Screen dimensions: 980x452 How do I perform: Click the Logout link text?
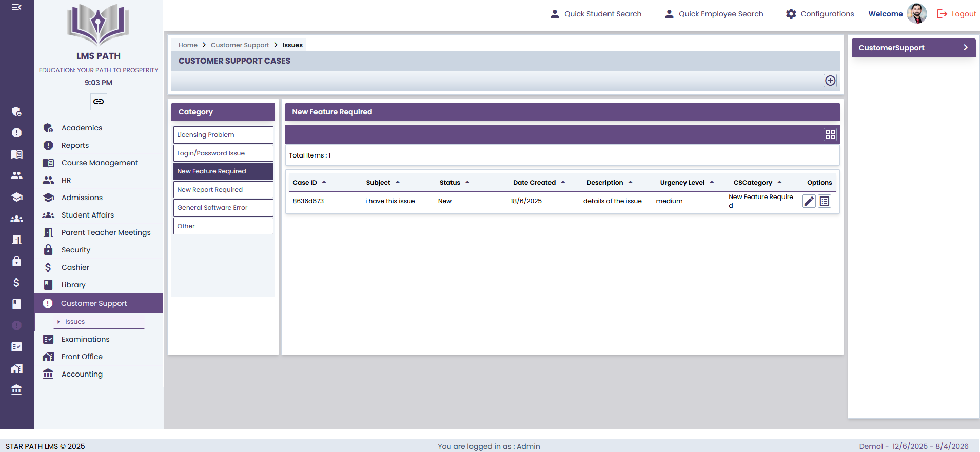964,14
